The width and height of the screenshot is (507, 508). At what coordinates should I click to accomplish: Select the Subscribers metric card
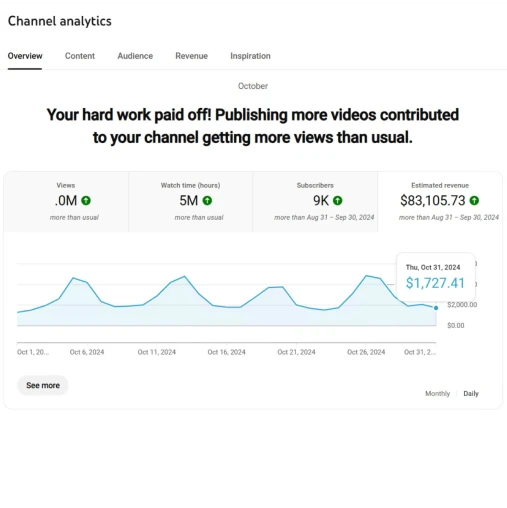coord(315,202)
